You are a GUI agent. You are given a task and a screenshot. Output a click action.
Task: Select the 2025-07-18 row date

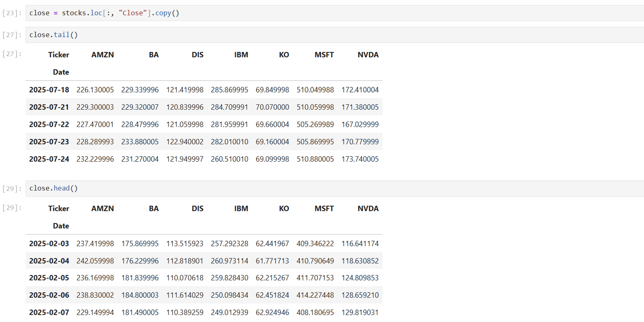tap(49, 90)
